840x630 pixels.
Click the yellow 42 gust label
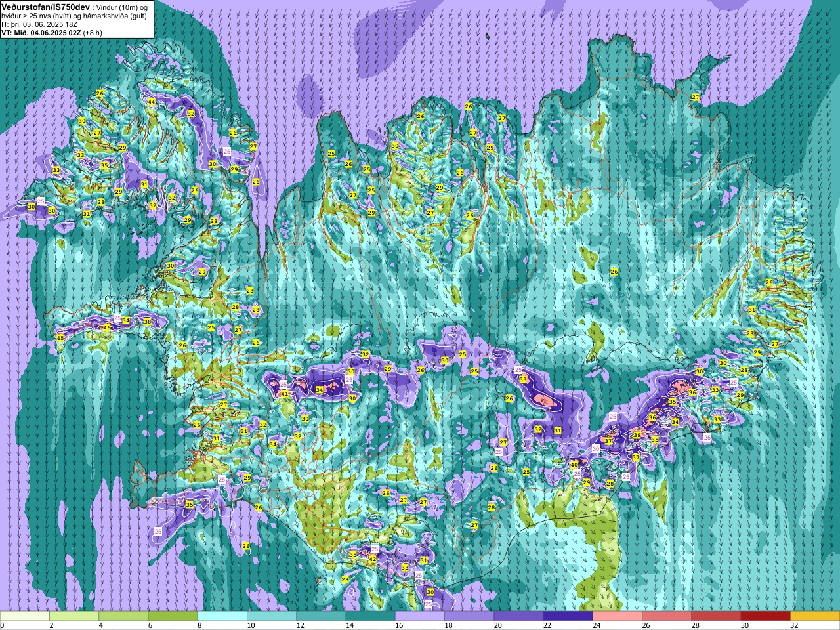point(373,559)
